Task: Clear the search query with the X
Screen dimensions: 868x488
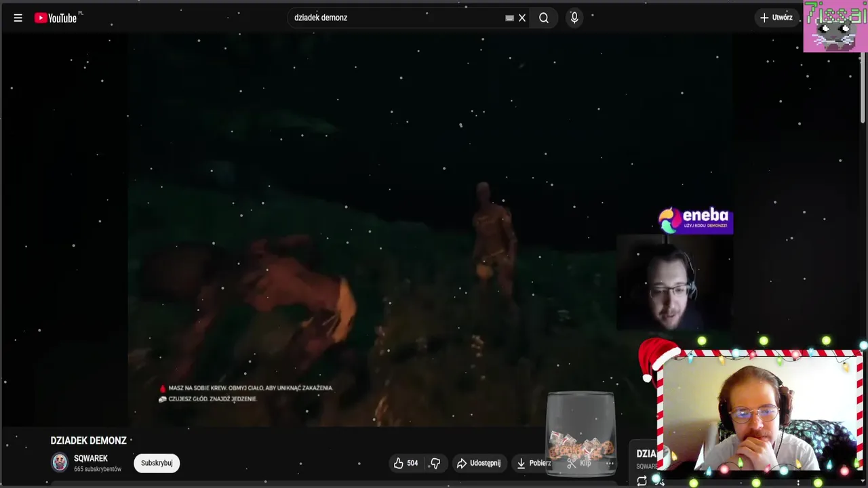Action: 522,18
